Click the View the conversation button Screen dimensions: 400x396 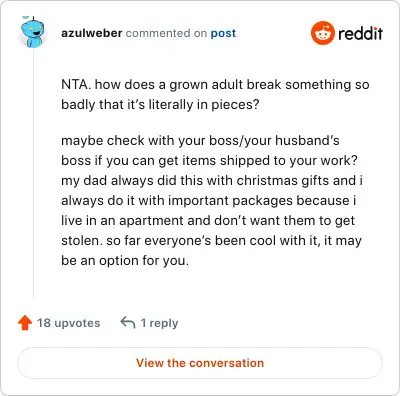(x=200, y=363)
